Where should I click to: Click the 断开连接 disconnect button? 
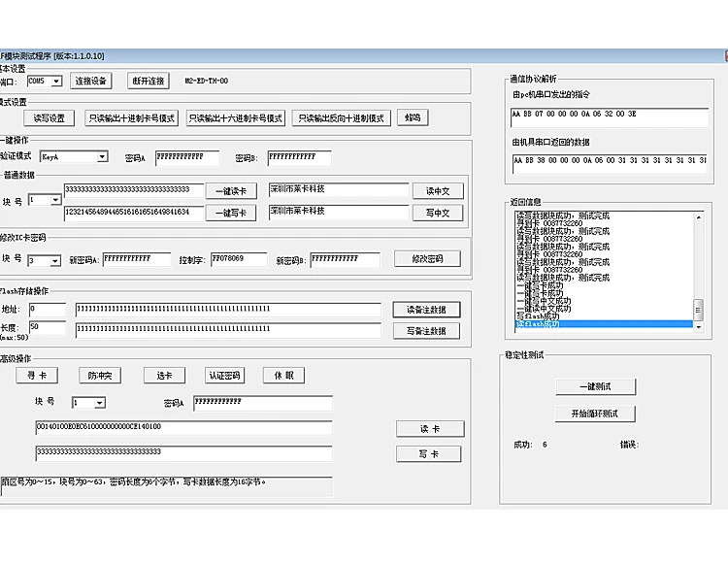149,82
